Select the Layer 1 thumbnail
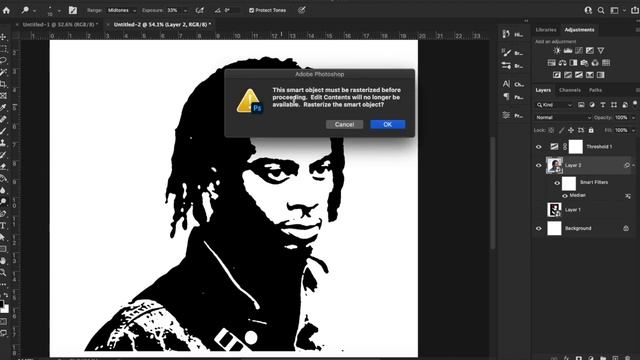640x360 pixels. tap(554, 210)
